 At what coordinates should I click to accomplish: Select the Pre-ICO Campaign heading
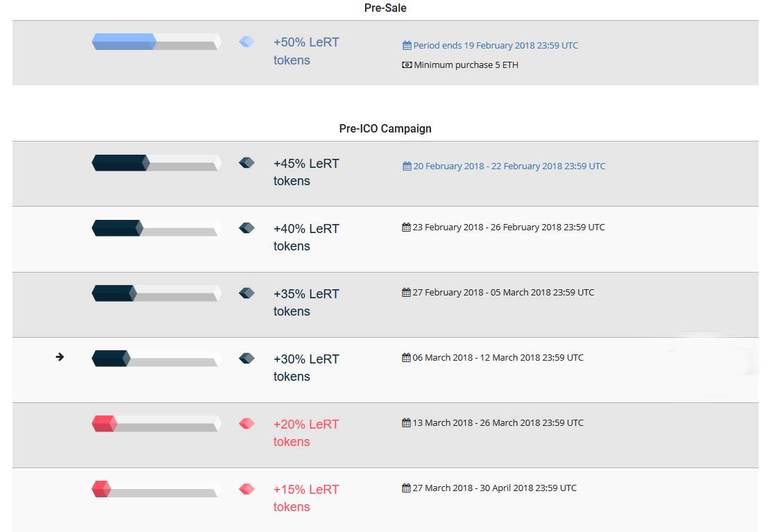tap(385, 128)
